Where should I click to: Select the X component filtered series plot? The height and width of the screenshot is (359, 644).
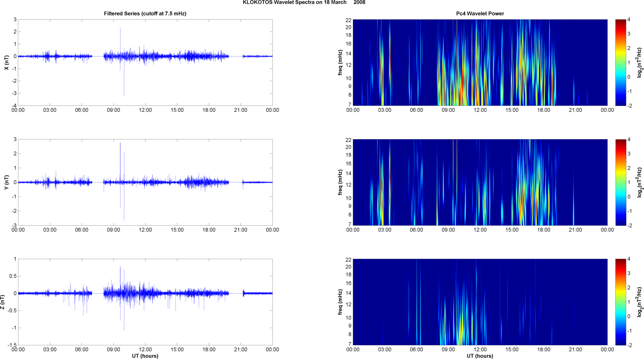(x=145, y=62)
